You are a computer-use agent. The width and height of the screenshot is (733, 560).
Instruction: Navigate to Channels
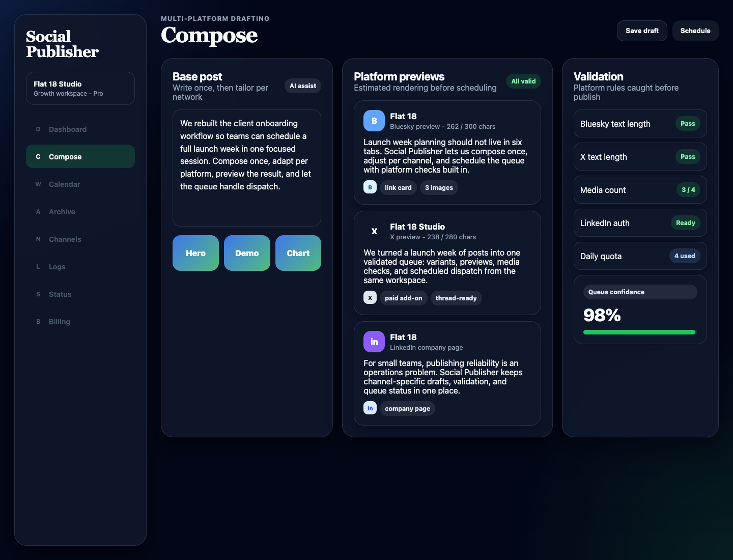point(80,239)
